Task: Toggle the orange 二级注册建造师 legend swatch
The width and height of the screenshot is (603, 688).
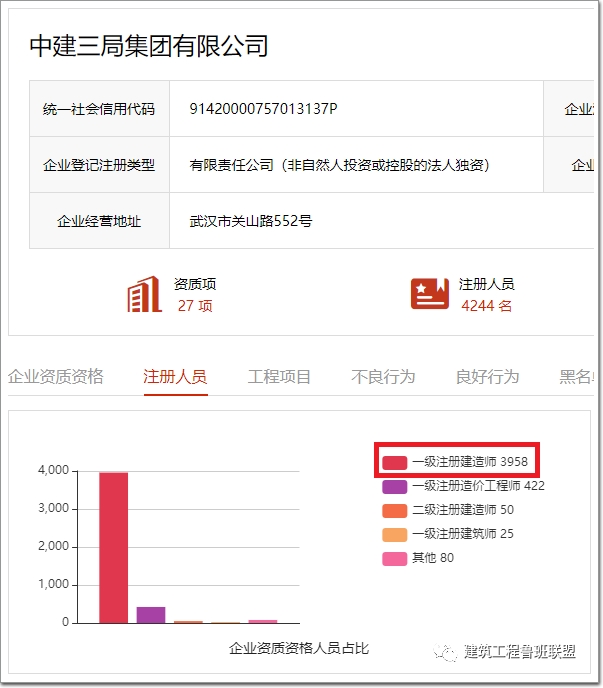Action: [394, 510]
